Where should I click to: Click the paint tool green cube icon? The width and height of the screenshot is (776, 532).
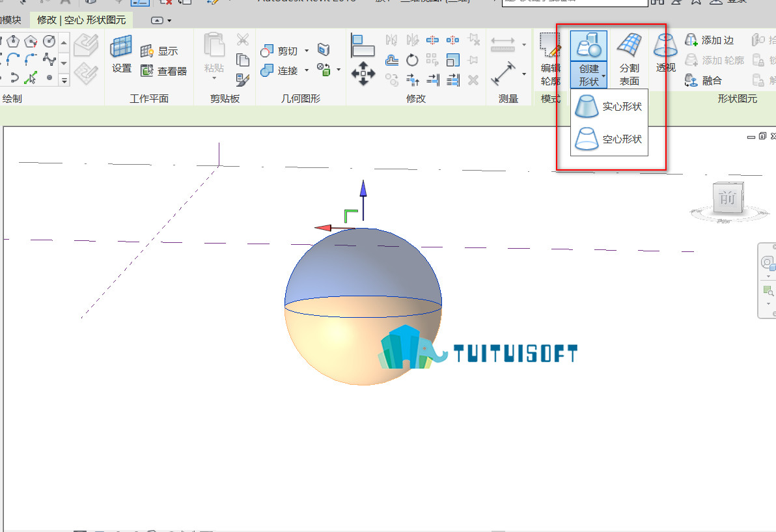pyautogui.click(x=324, y=70)
